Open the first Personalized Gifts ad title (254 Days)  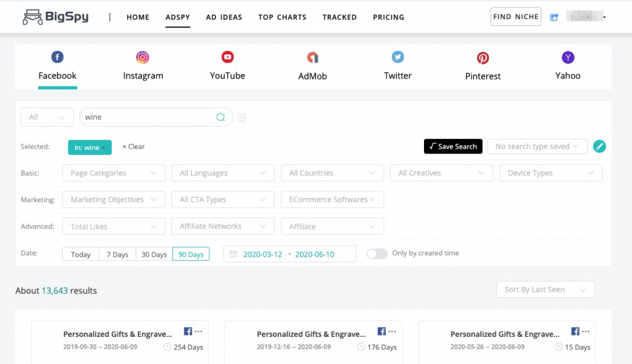tap(118, 334)
